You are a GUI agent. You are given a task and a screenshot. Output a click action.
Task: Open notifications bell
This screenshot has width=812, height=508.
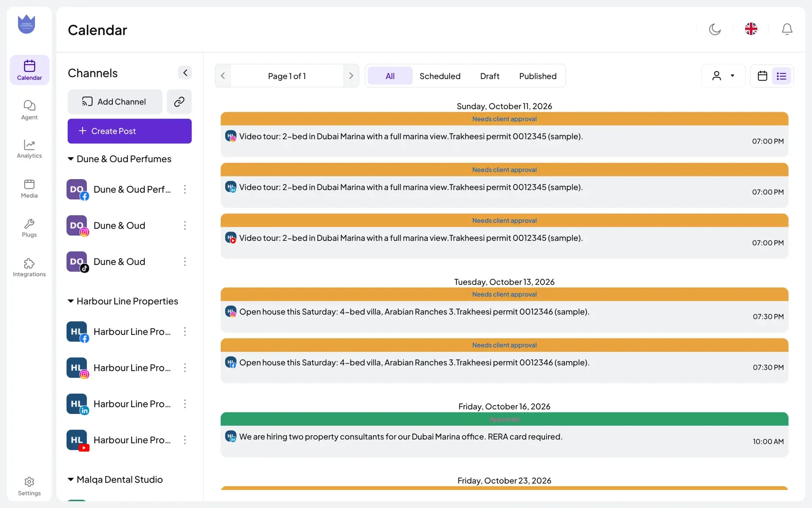click(x=787, y=29)
